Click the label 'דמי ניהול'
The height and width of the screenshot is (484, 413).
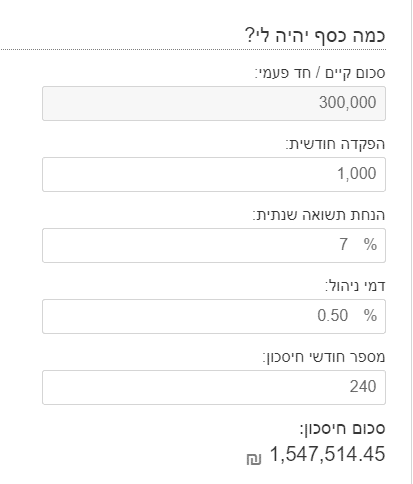click(355, 286)
